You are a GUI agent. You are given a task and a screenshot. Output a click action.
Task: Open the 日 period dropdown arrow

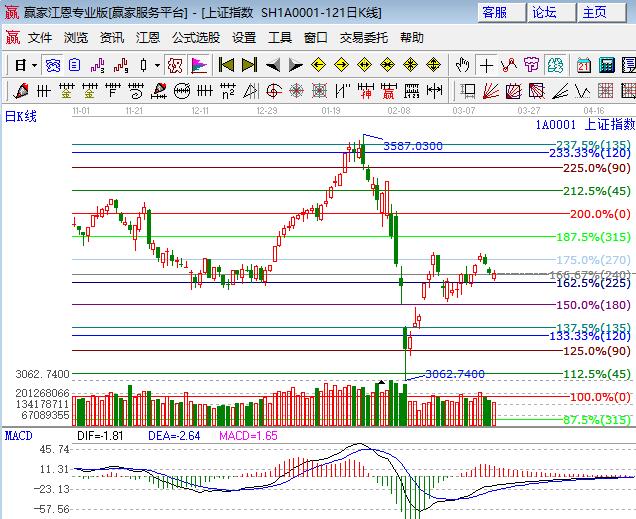[34, 65]
